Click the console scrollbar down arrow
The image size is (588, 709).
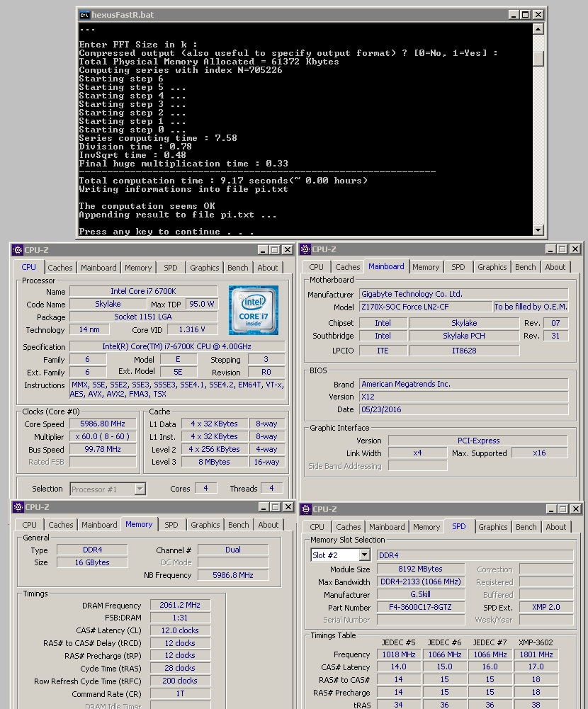(538, 229)
